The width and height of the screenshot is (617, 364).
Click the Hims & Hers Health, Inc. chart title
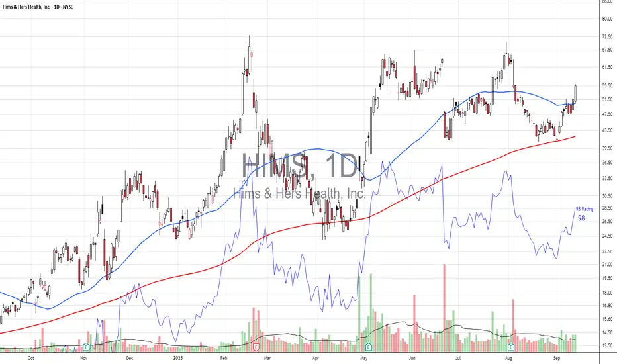point(37,7)
